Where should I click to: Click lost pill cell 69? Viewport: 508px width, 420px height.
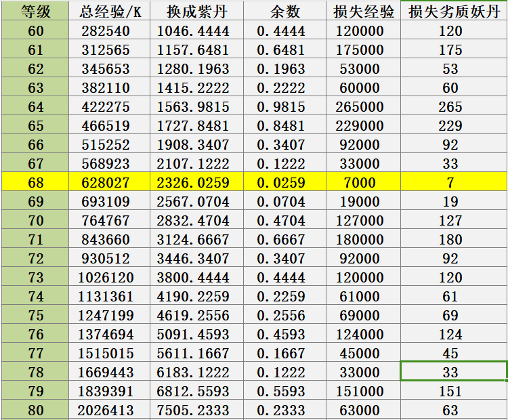click(454, 315)
